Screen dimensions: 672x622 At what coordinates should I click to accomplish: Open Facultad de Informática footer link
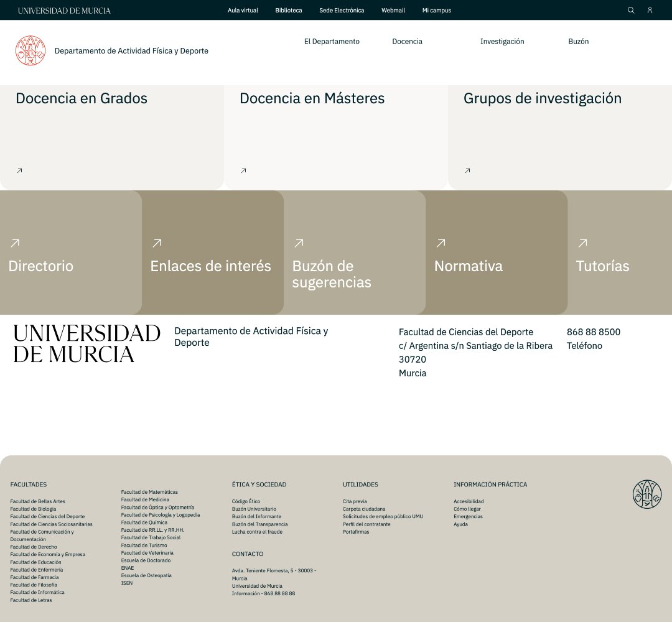(x=37, y=592)
